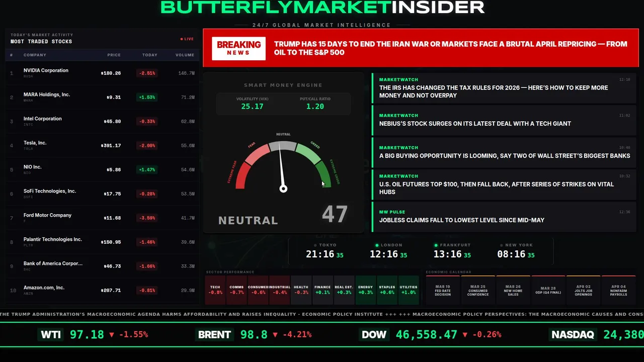Click the Volatility (VIX) 25.17 value
Screen dimensions: 644x362
click(252, 106)
